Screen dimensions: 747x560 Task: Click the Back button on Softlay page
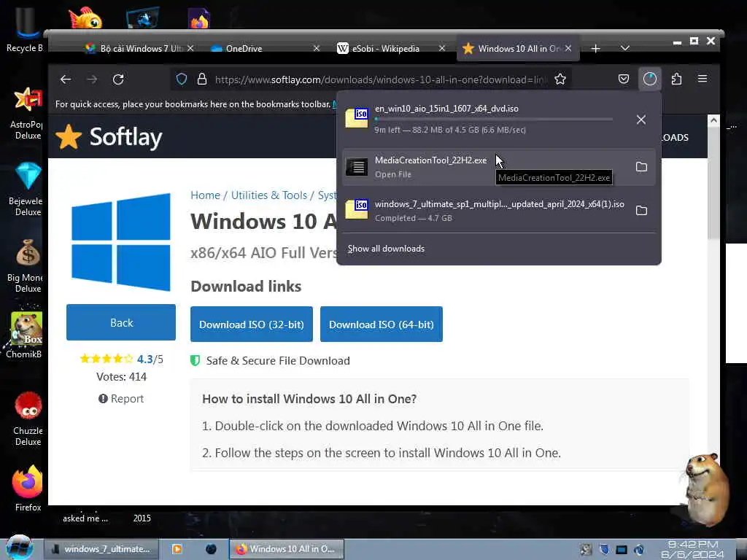[x=121, y=322]
